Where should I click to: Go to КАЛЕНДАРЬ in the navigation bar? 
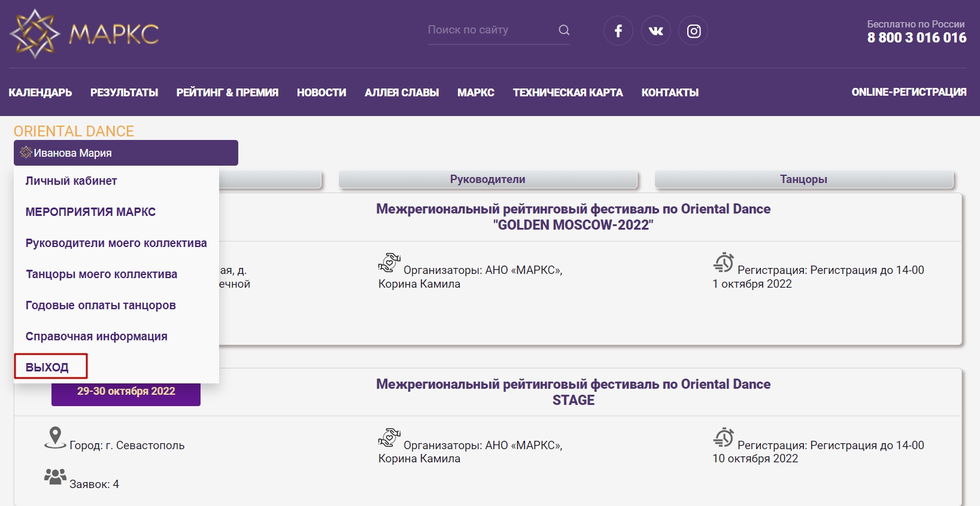pos(40,93)
